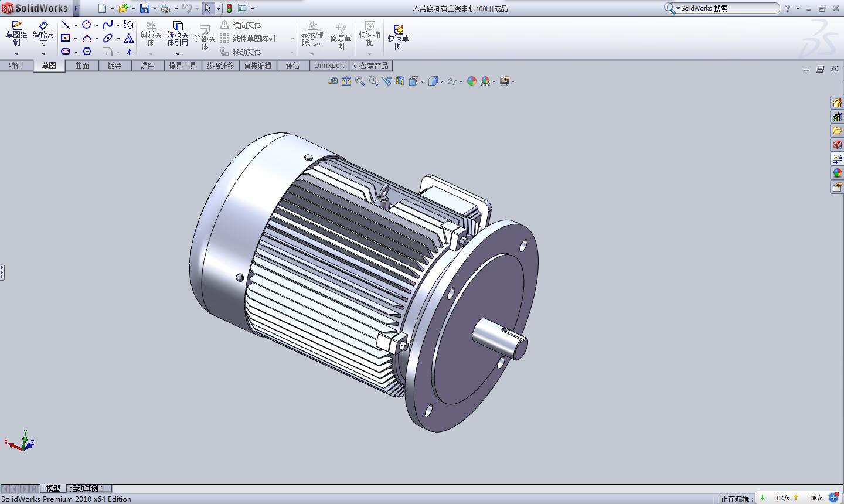Click the Mass Properties scale icon
844x504 pixels.
pyautogui.click(x=346, y=81)
